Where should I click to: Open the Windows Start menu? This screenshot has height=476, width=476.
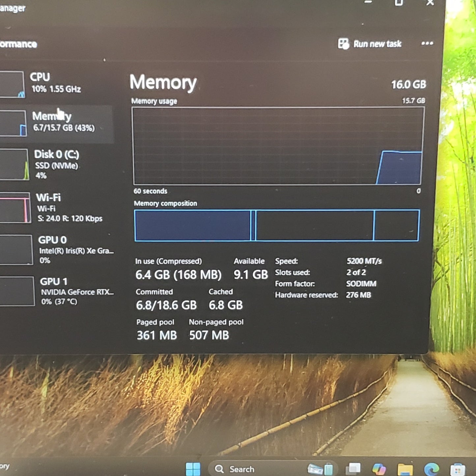(193, 469)
